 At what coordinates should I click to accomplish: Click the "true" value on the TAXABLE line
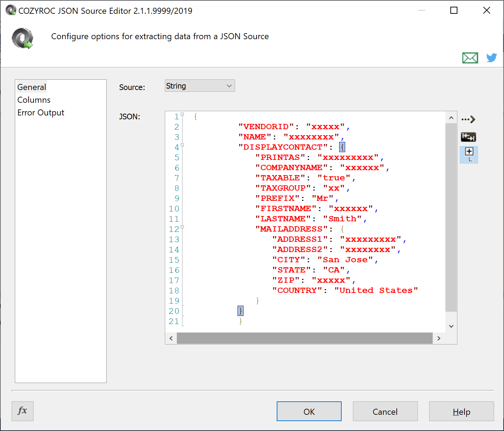pyautogui.click(x=334, y=178)
